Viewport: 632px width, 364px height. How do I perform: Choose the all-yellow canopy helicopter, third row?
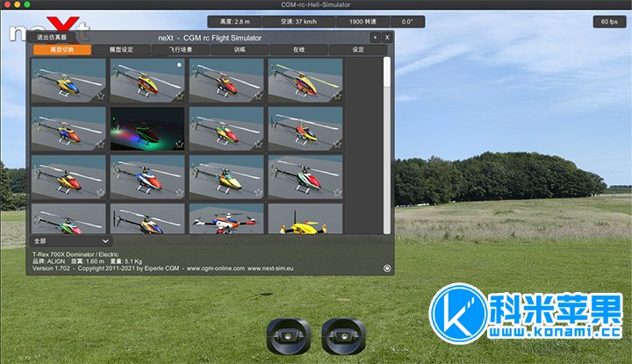(x=226, y=177)
